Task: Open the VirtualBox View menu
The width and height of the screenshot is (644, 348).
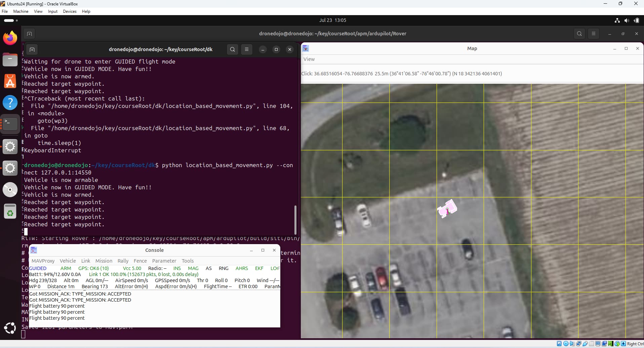Action: 38,11
